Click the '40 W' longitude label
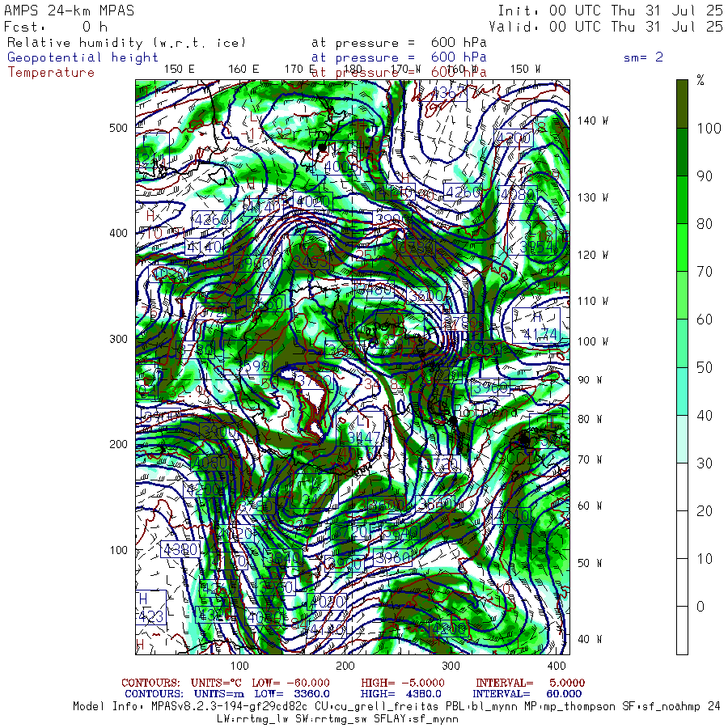 (590, 639)
